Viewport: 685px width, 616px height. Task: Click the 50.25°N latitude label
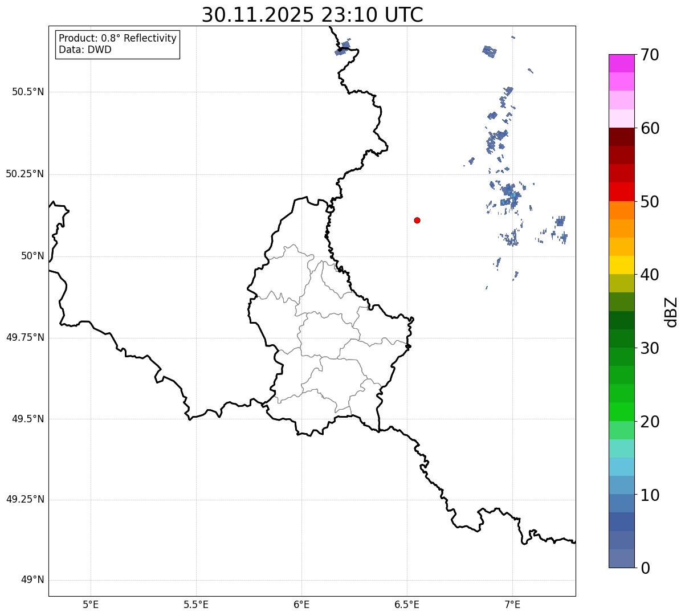25,174
